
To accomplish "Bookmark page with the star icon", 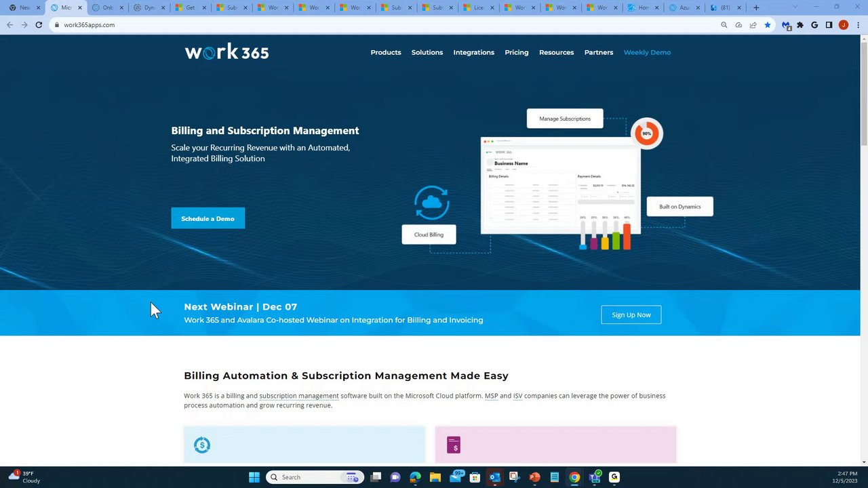I will click(768, 25).
